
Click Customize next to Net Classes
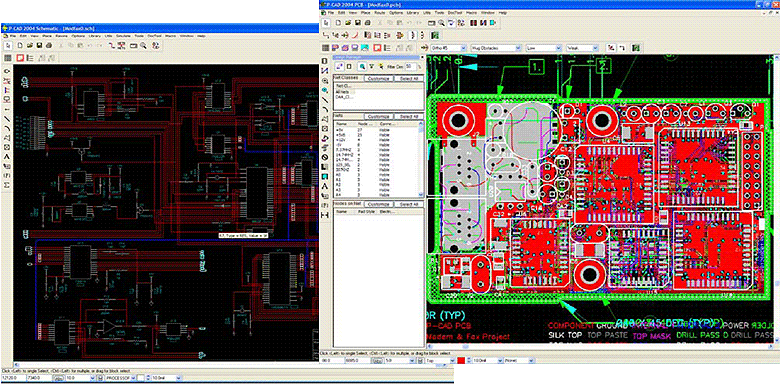point(379,79)
